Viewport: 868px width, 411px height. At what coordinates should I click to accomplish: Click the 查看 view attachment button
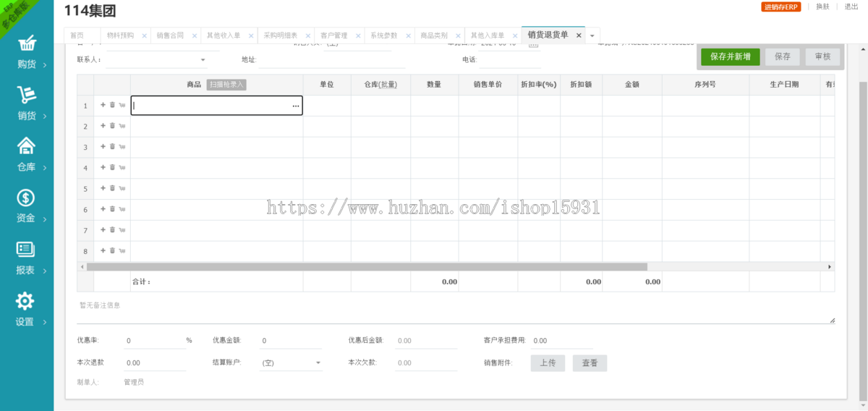pyautogui.click(x=590, y=363)
